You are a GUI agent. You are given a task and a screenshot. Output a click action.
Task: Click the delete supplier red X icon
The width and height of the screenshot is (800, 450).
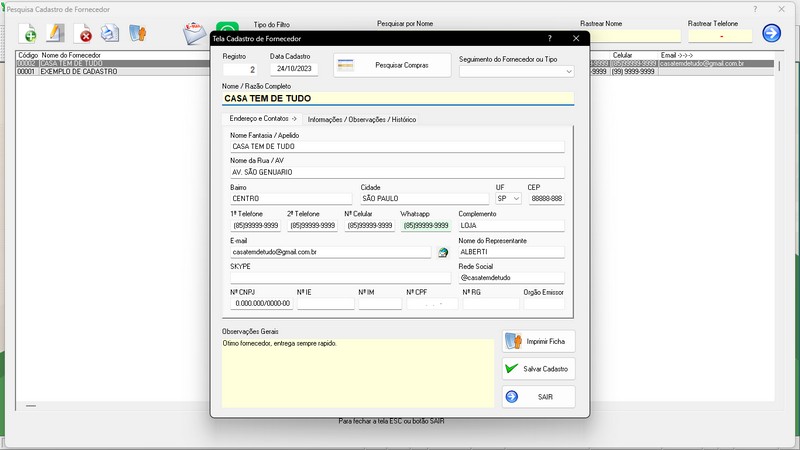click(83, 34)
